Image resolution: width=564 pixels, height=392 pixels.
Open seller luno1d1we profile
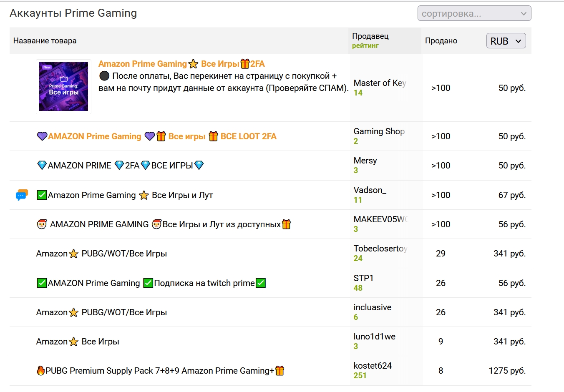tap(375, 337)
